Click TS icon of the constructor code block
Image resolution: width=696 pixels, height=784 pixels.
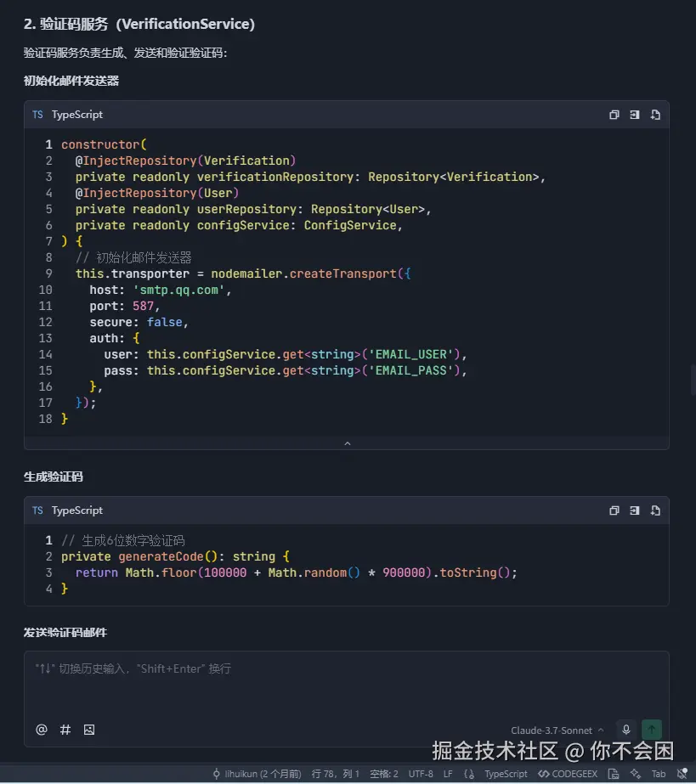tap(37, 115)
